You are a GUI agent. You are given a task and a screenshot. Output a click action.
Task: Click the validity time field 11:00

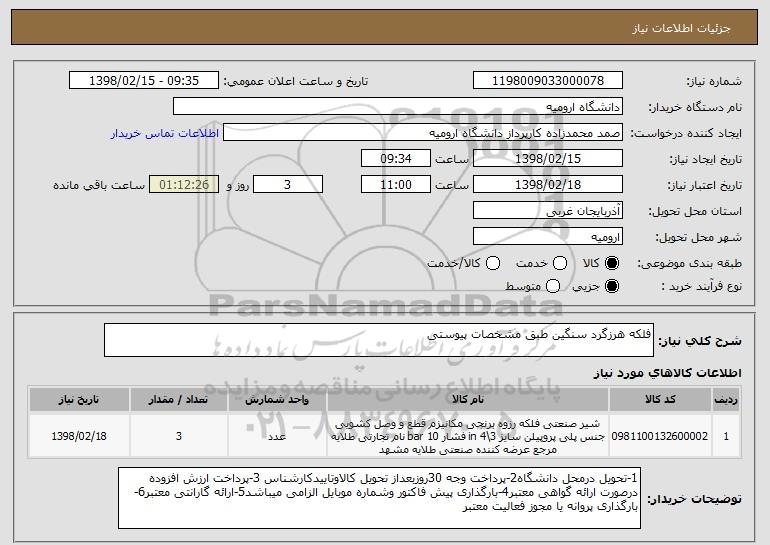click(396, 185)
